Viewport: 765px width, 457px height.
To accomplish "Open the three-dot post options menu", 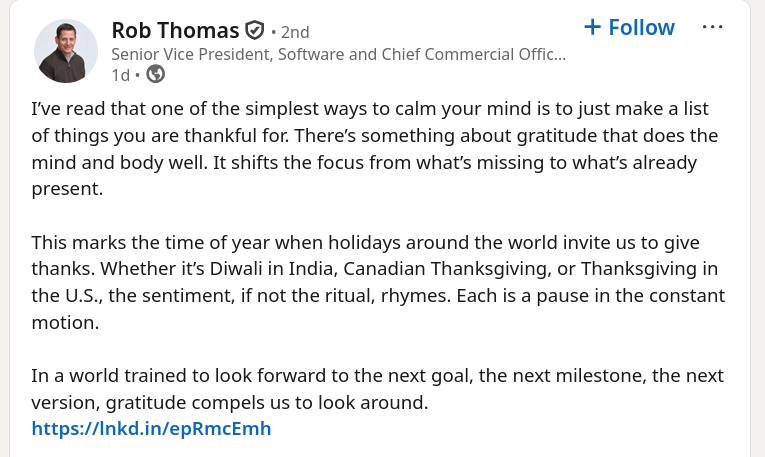I will [712, 27].
